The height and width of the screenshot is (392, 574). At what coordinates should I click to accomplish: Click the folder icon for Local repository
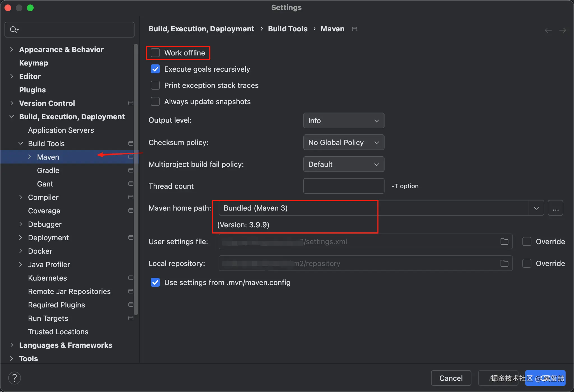click(504, 263)
